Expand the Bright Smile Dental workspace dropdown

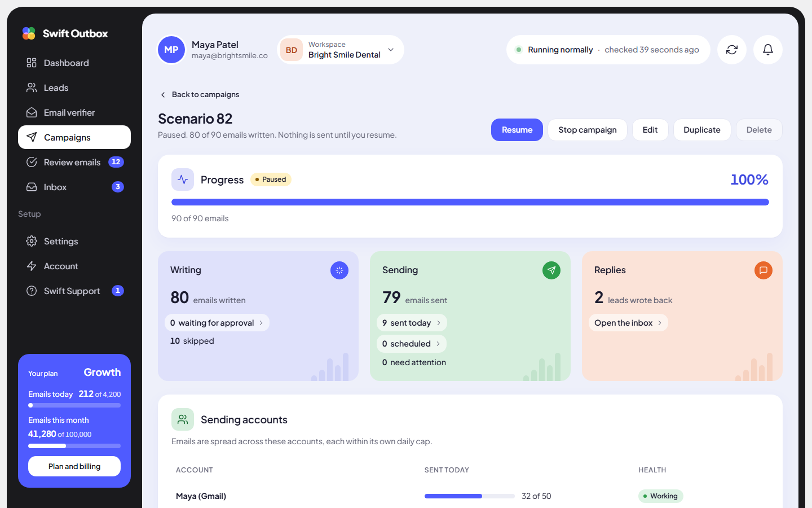341,50
